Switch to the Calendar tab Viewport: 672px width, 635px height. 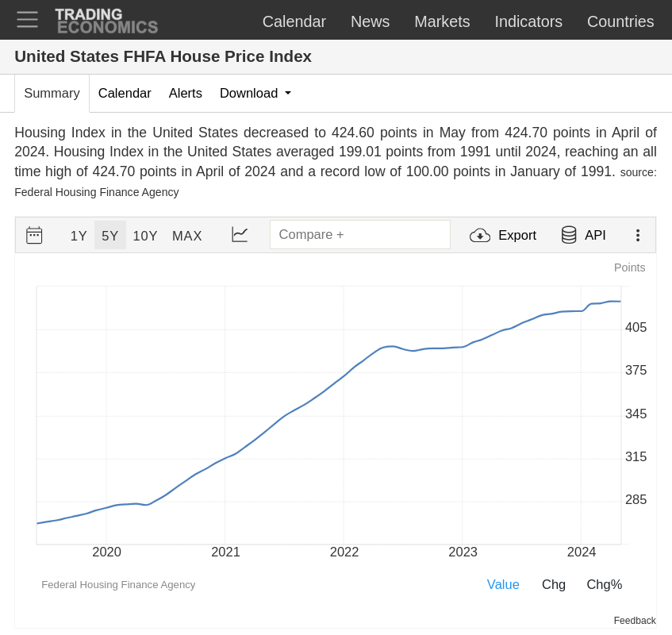(x=125, y=93)
